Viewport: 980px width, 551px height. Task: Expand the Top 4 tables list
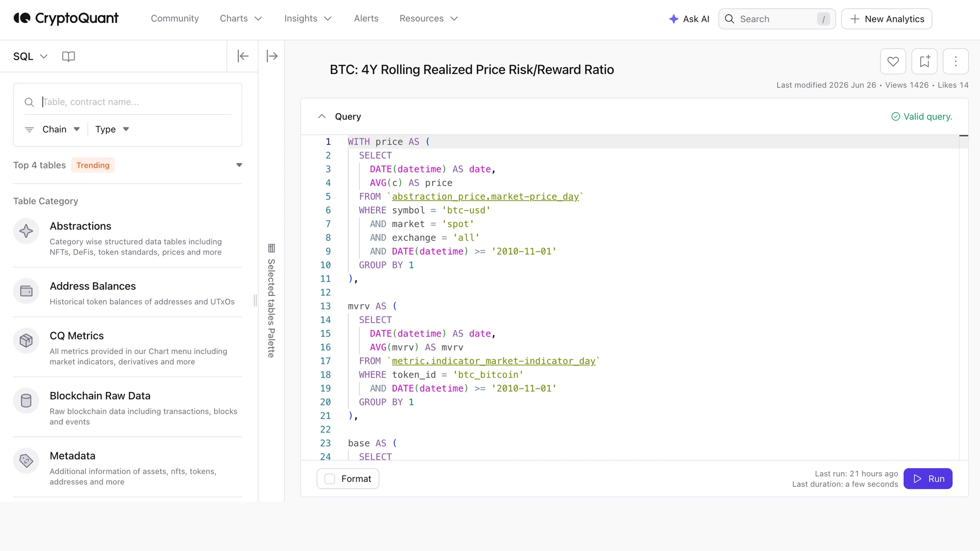pos(239,165)
